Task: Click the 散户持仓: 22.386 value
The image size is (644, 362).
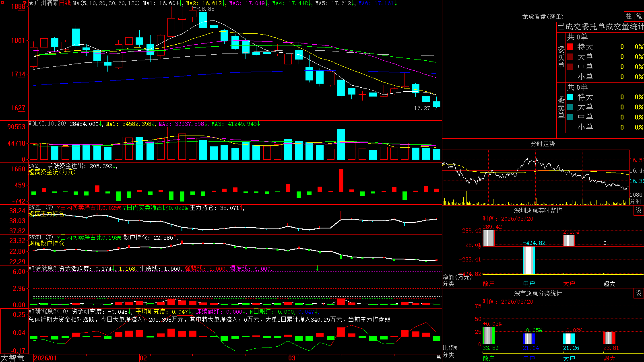Action: tap(148, 238)
